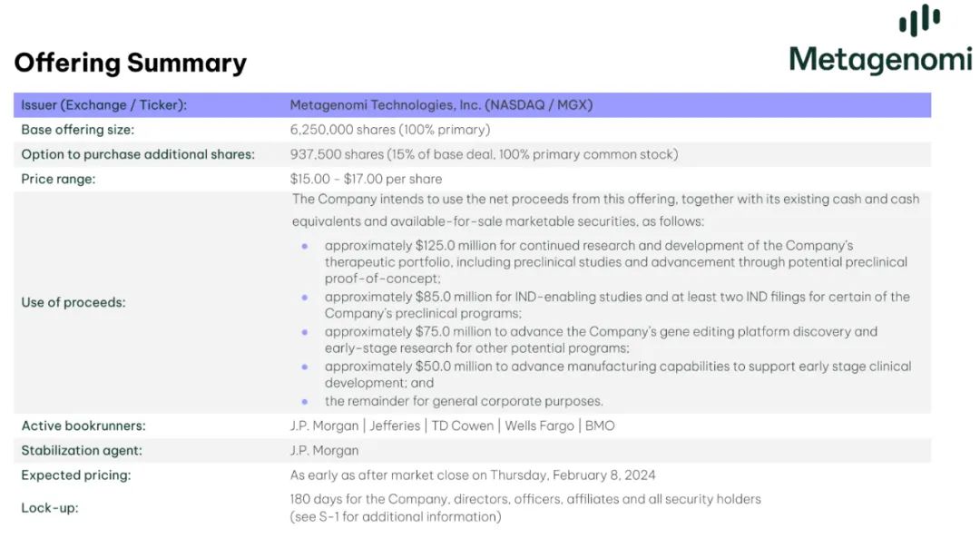Click the Metagenomi wordmark text
The height and width of the screenshot is (548, 980).
(879, 60)
